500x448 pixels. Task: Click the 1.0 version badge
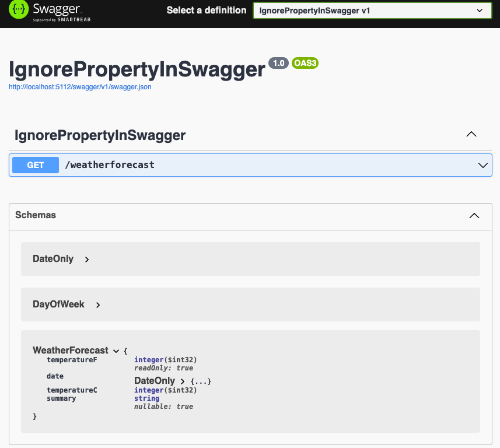[x=278, y=63]
